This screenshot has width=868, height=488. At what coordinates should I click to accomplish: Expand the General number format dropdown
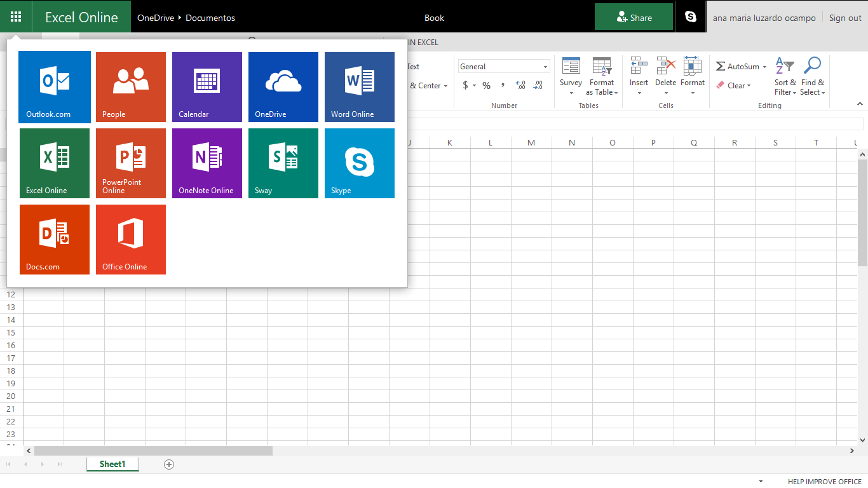tap(545, 67)
